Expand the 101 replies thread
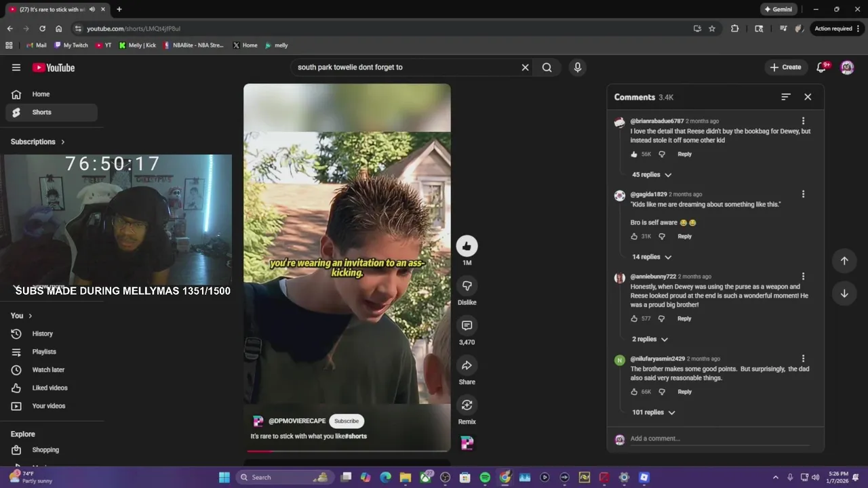 654,412
